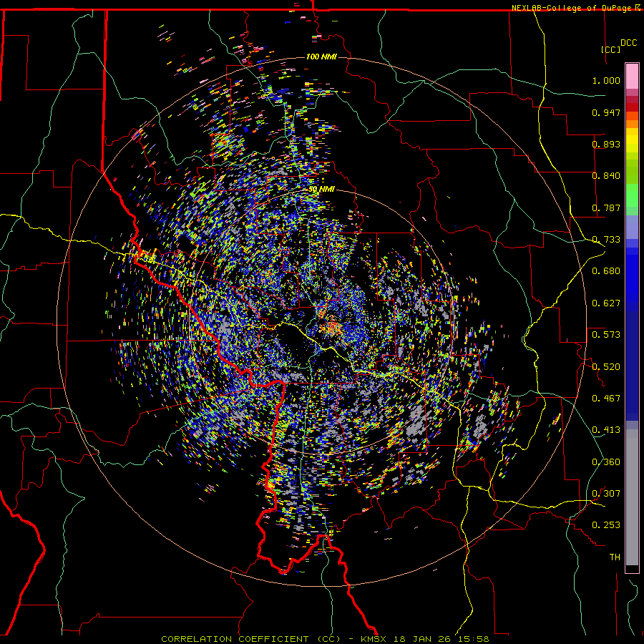Viewport: 644px width, 644px height.
Task: Click the 15:58 timestamp text
Action: coord(472,639)
